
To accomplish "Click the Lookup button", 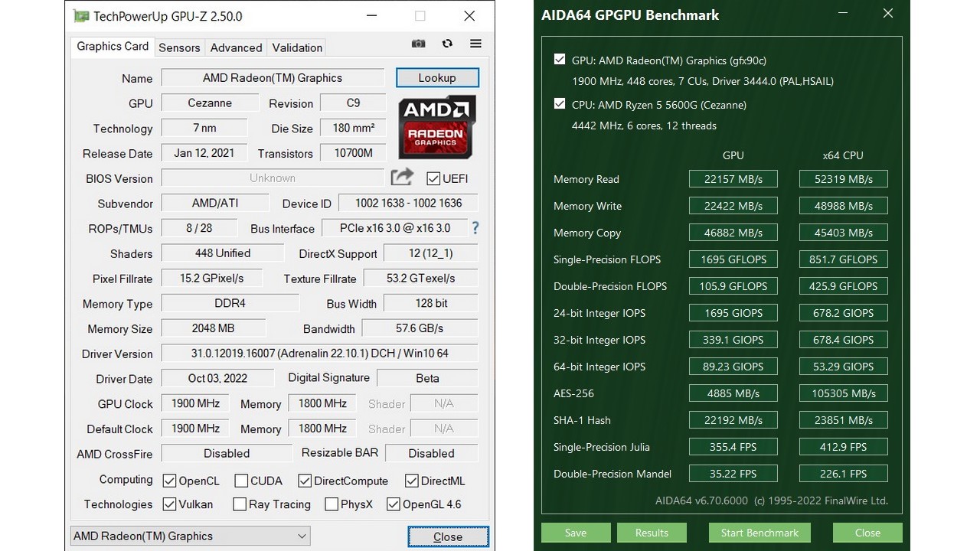I will point(437,78).
